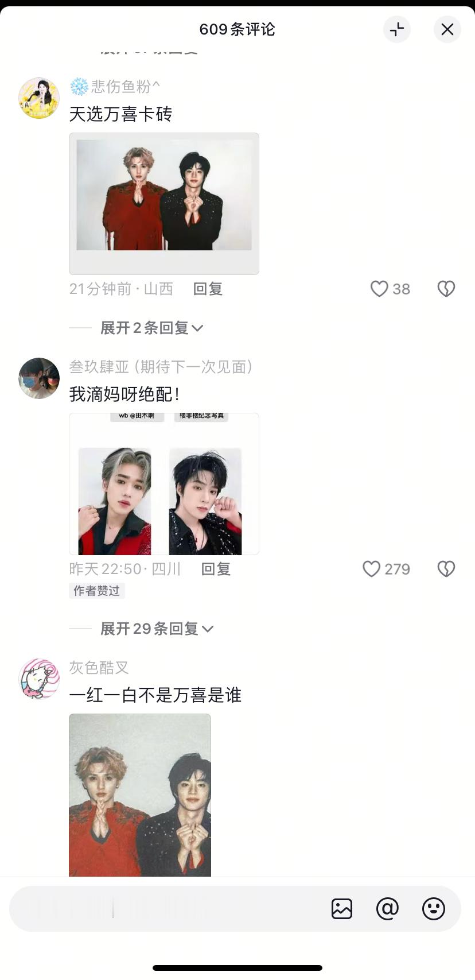Dislike the 天选万喜卡砖 comment
475x980 pixels.
tap(446, 289)
